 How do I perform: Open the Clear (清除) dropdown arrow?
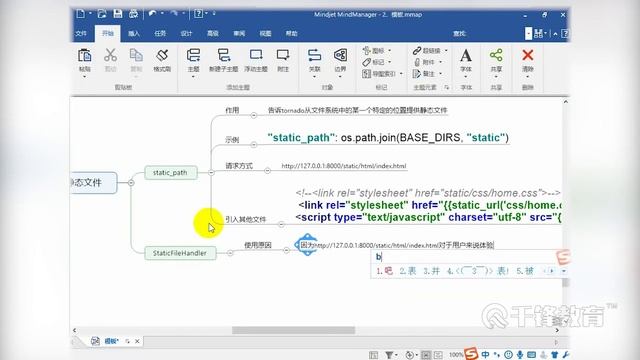tap(527, 77)
